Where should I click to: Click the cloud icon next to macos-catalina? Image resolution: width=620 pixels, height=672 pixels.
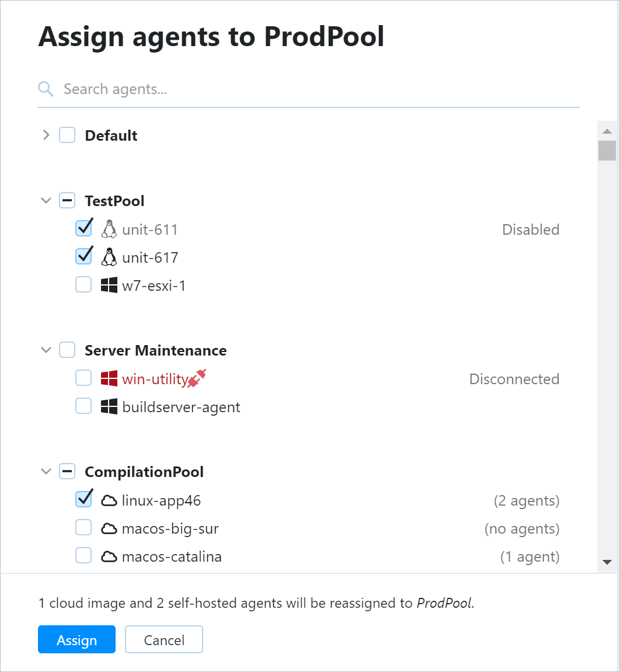109,556
